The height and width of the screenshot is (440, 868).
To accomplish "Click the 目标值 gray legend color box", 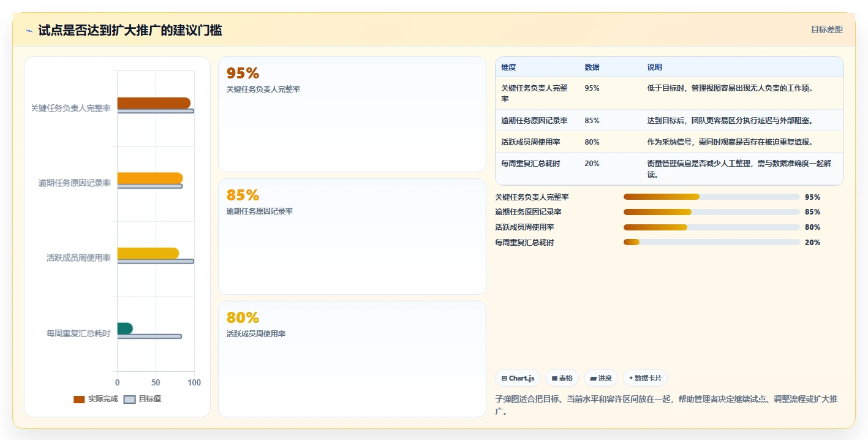I will coord(129,400).
